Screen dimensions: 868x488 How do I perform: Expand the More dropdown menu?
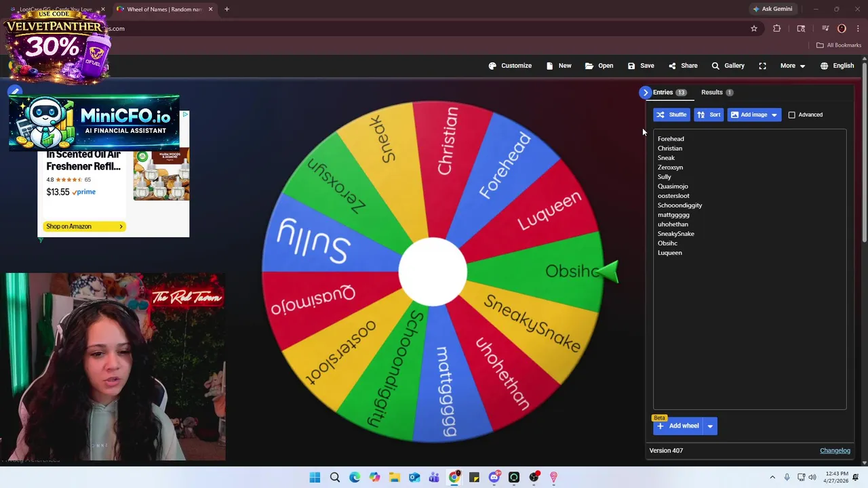(x=792, y=66)
